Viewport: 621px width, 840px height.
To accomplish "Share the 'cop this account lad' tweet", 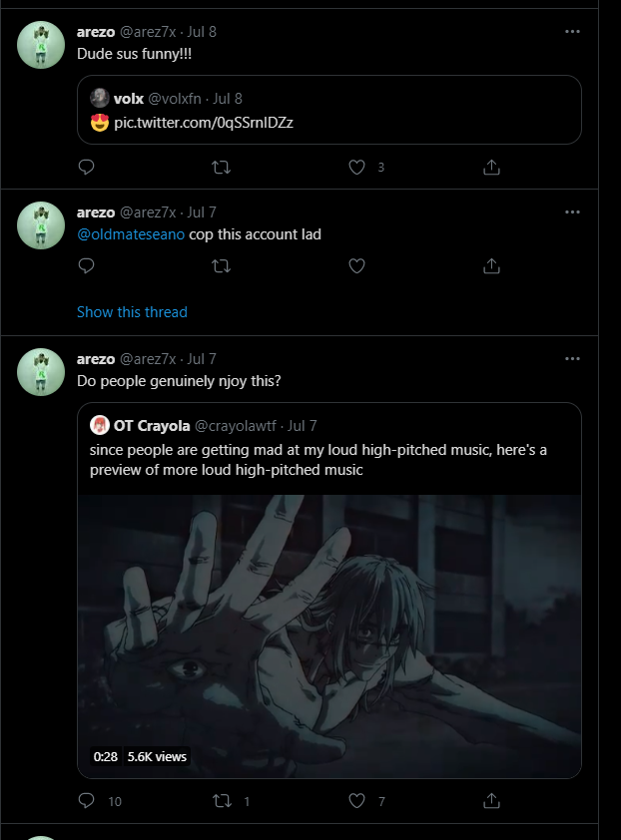I will pyautogui.click(x=491, y=265).
